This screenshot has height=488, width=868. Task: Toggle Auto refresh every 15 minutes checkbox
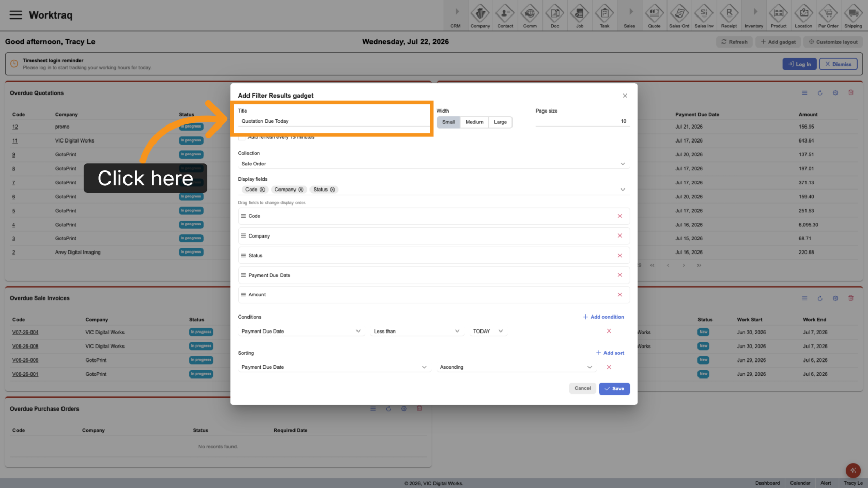(241, 137)
